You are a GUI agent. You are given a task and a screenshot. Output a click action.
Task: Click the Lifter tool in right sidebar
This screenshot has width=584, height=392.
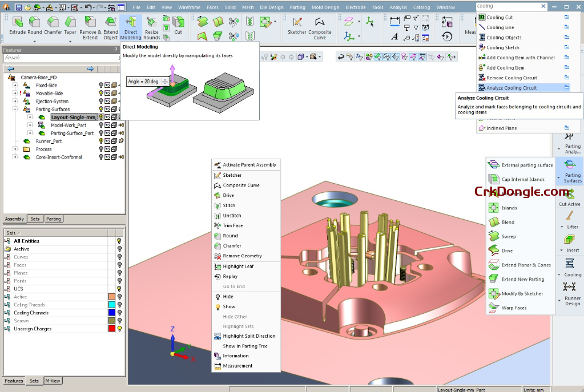click(571, 217)
